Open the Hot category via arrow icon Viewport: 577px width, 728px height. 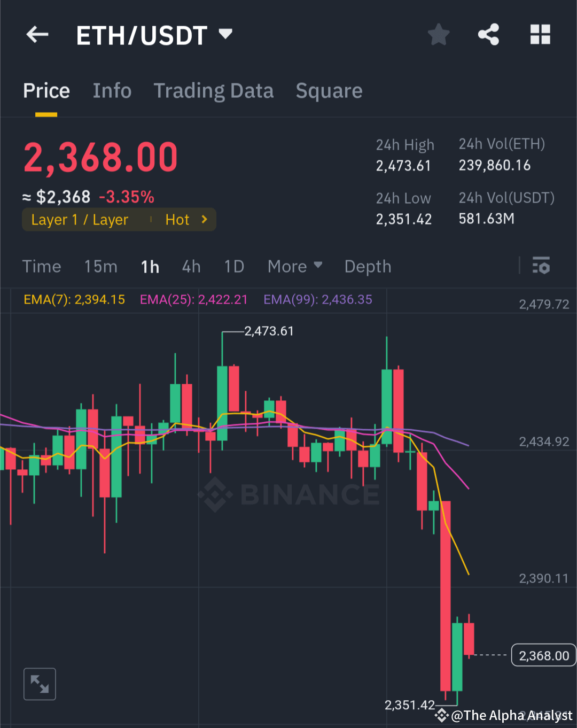click(x=204, y=219)
